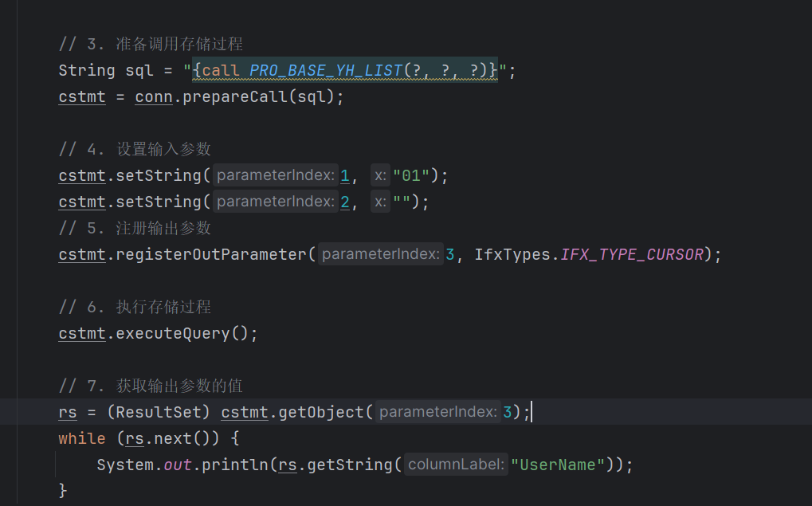812x506 pixels.
Task: Click the "UserName" string literal
Action: 558,465
